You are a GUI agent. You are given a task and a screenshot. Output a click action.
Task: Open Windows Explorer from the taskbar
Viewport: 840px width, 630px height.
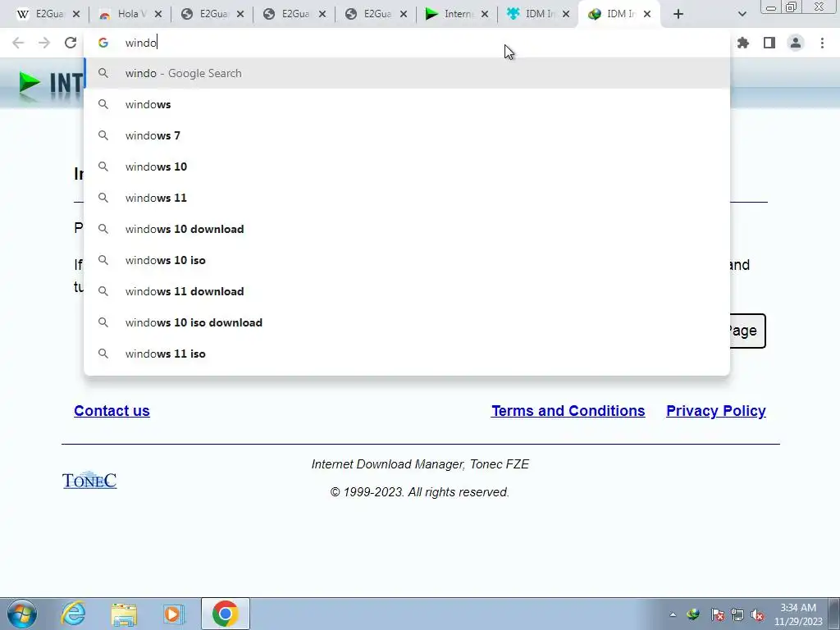pos(125,614)
